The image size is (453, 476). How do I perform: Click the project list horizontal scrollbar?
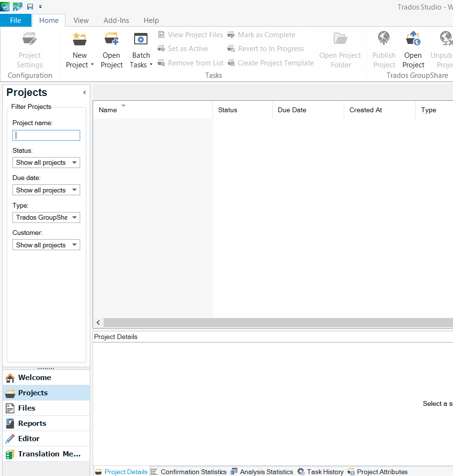point(278,322)
